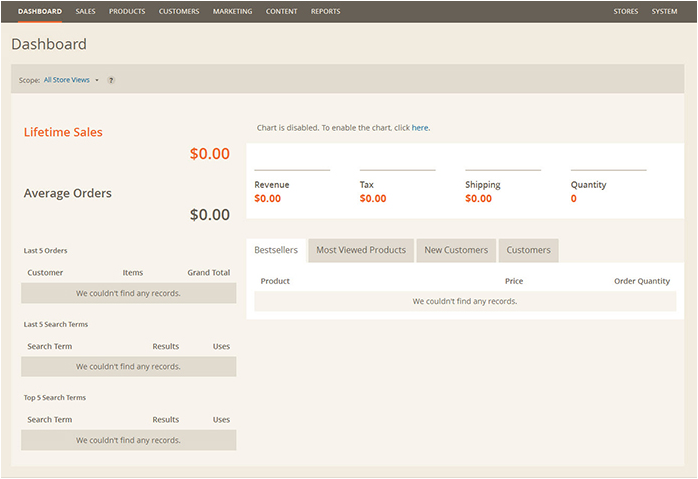Screen dimensions: 698x479
Task: Go to Dashboard in the top navigation
Action: pos(40,12)
